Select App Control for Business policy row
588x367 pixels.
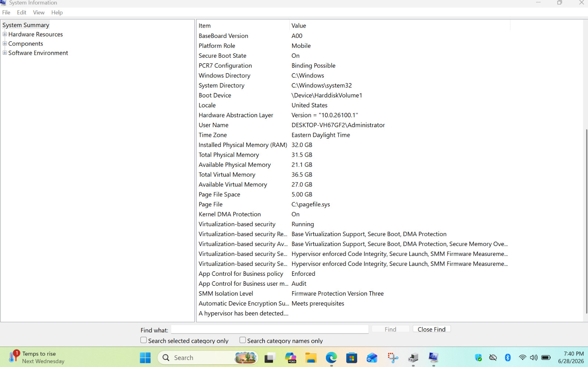pos(353,274)
